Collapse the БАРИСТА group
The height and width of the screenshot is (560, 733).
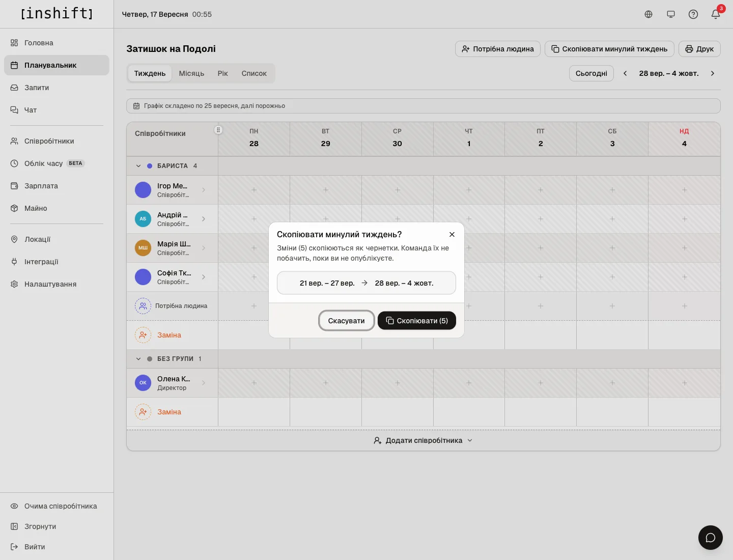(138, 166)
